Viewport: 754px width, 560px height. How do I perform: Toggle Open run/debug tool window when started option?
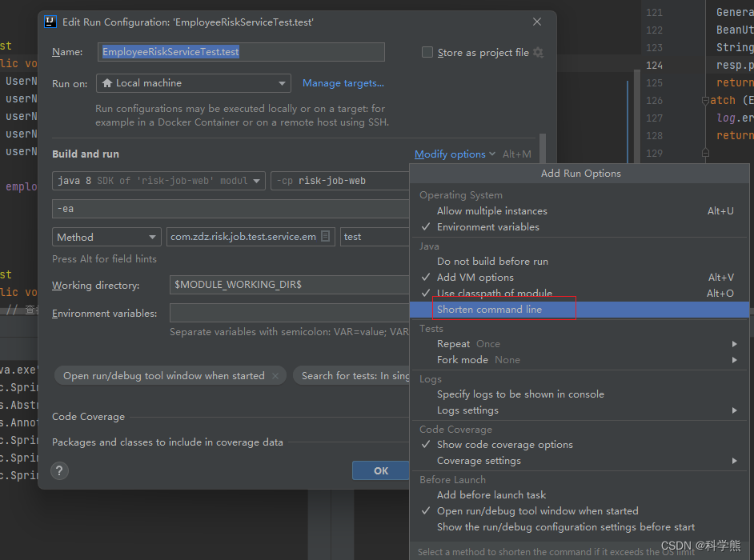[x=579, y=511]
